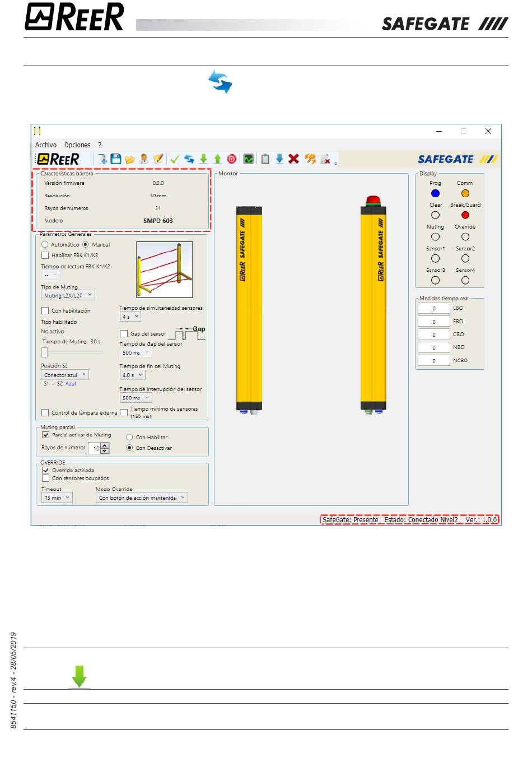Tick the Con habilitación checkbox
This screenshot has height=767, width=532.
tap(45, 310)
